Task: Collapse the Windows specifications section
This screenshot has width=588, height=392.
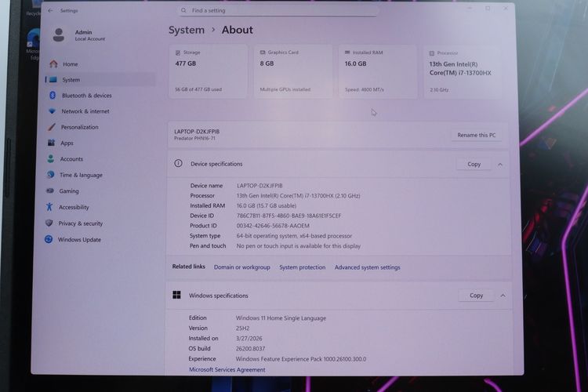Action: (502, 296)
